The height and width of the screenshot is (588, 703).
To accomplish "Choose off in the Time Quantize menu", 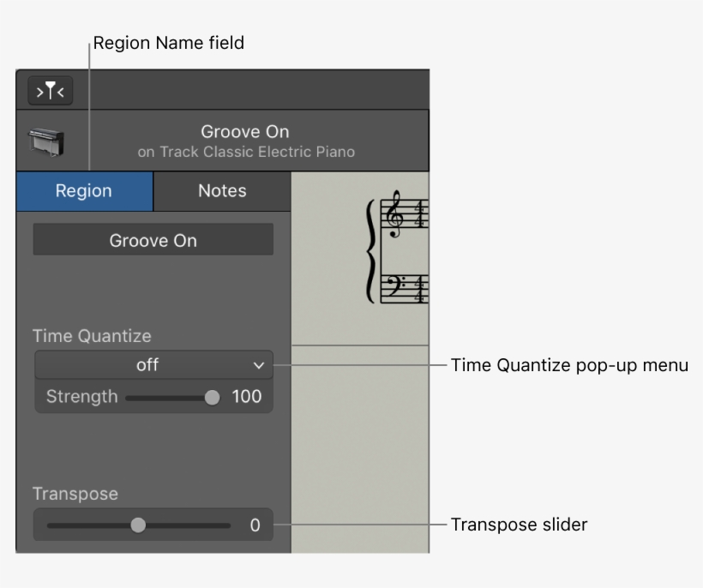I will click(146, 364).
